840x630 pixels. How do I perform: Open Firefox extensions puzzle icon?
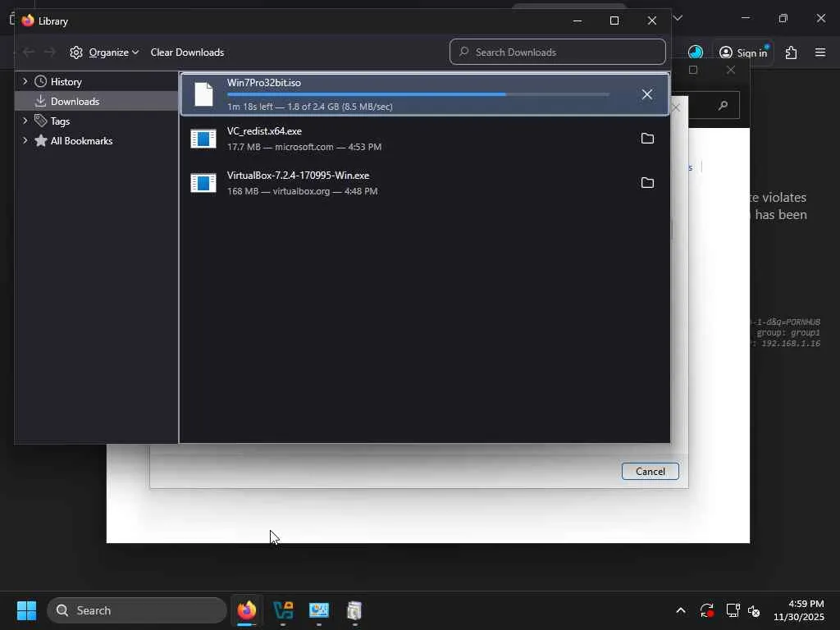click(791, 52)
